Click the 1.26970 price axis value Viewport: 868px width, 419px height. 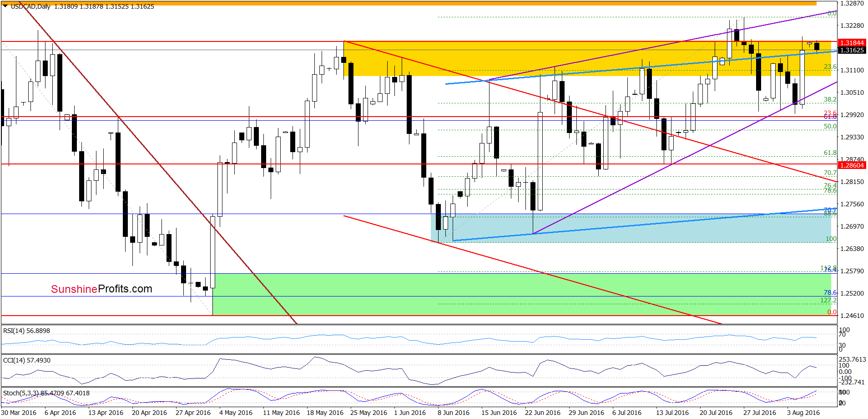pos(852,226)
